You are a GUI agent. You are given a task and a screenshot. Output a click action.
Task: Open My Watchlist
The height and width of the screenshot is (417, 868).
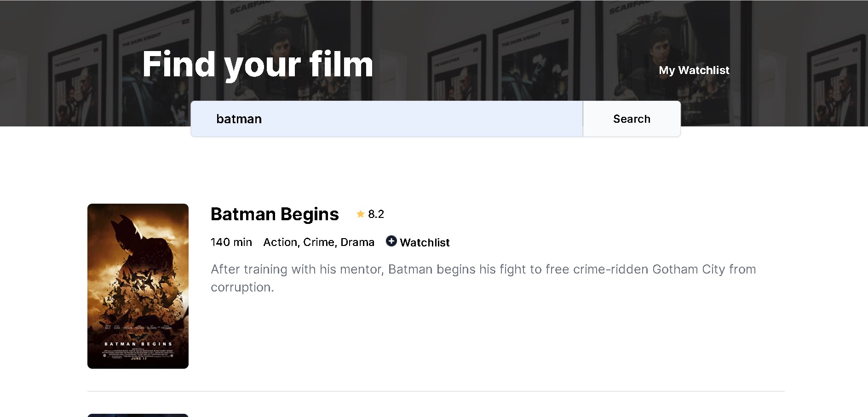[x=694, y=70]
